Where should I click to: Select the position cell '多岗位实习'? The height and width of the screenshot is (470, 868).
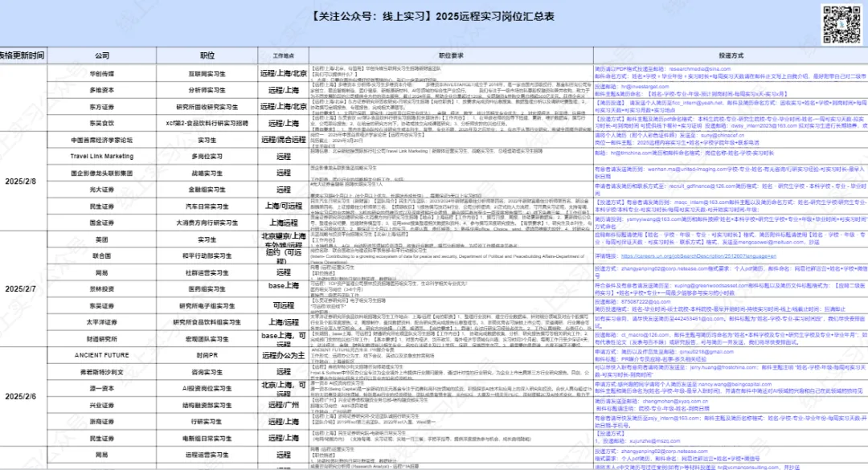coord(207,156)
